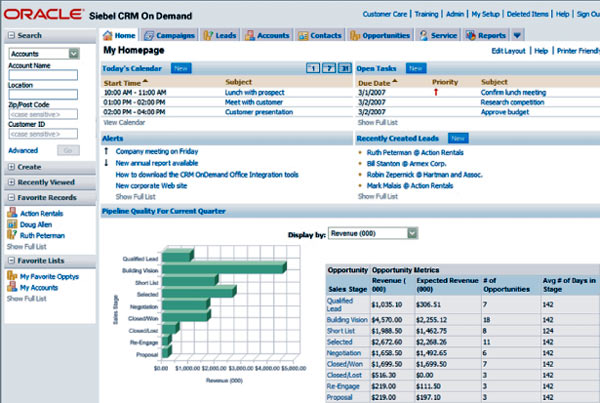Open the Reports tab
The width and height of the screenshot is (600, 403).
pos(486,36)
